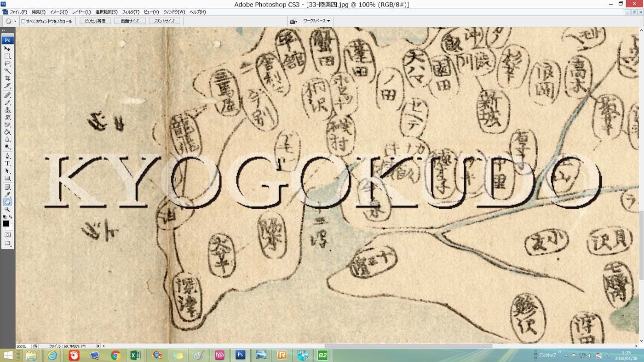Open the ファイル(F) menu
Viewport: 644px width, 362px height.
tap(18, 12)
